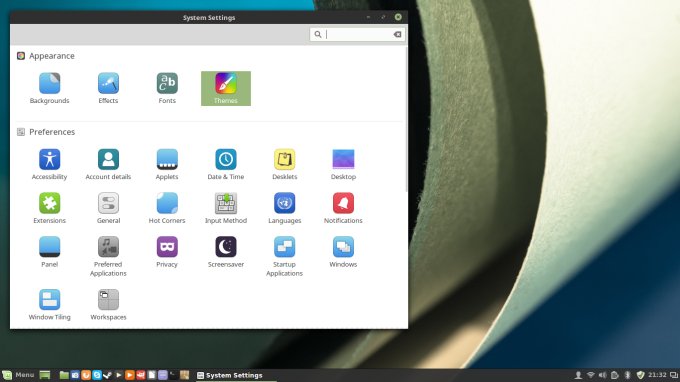Screen dimensions: 680x382
Task: Open Startup Applications settings
Action: [x=284, y=257]
